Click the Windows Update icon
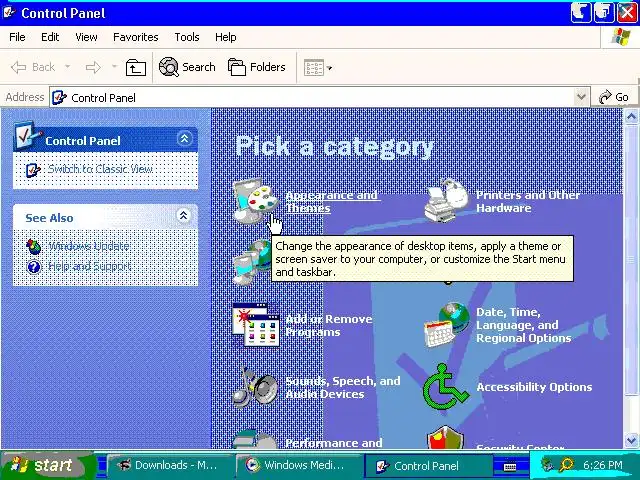 point(33,246)
